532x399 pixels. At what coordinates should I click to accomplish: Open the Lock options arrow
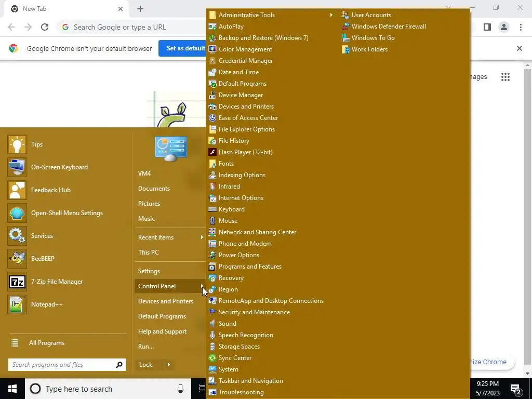(168, 365)
